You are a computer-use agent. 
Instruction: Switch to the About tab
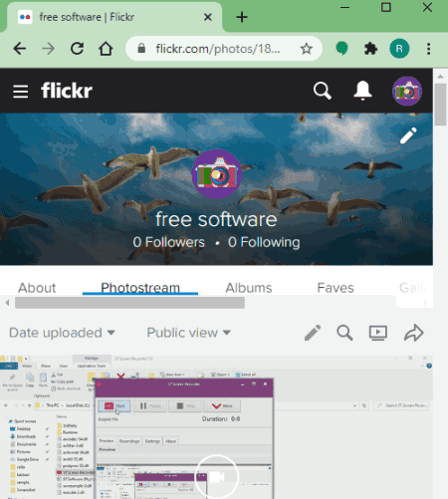coord(37,288)
